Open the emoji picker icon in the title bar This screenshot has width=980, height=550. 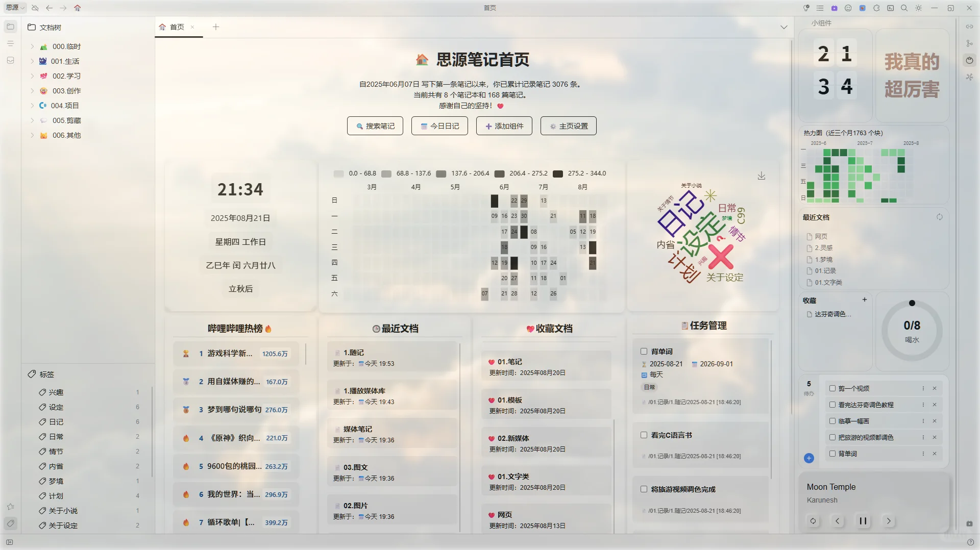(848, 8)
